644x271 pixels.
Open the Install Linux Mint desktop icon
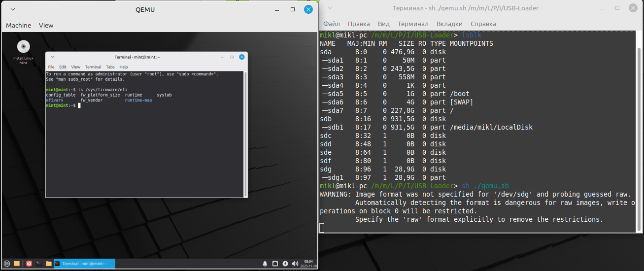coord(23,48)
